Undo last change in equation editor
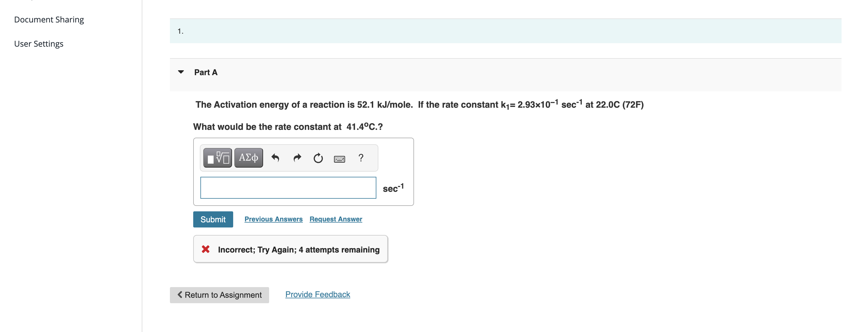The height and width of the screenshot is (332, 868). [x=276, y=158]
